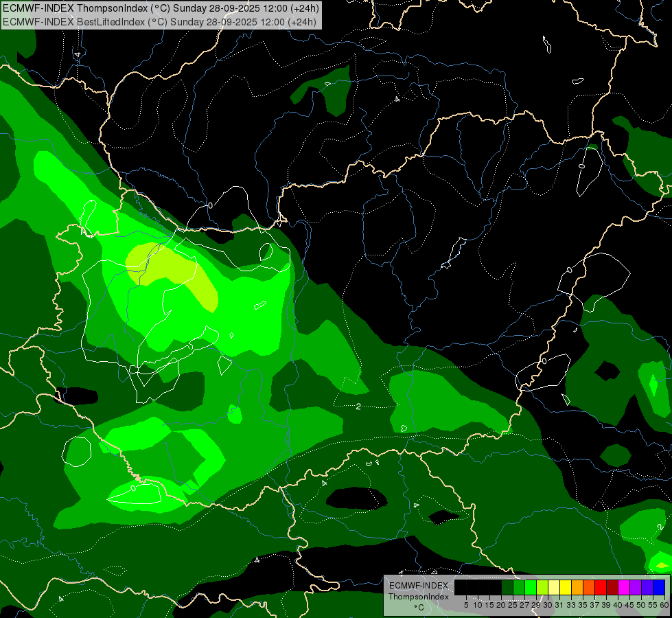Select the dark red 39-40 legend swatch
This screenshot has height=618, width=672.
612,587
